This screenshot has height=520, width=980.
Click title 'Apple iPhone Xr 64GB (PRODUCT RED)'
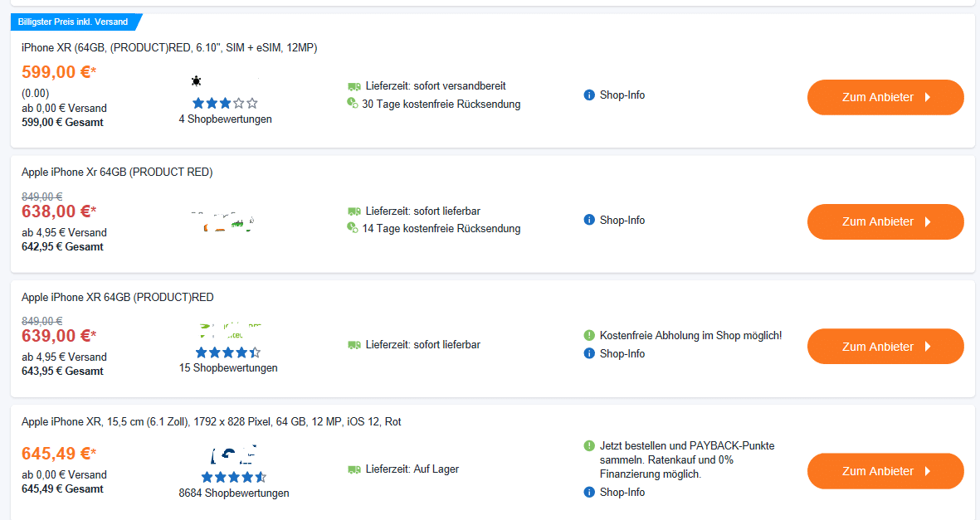pos(117,172)
